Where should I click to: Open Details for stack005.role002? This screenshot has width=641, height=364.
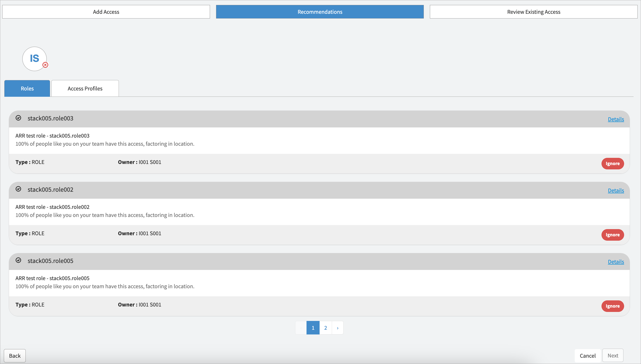(x=616, y=191)
